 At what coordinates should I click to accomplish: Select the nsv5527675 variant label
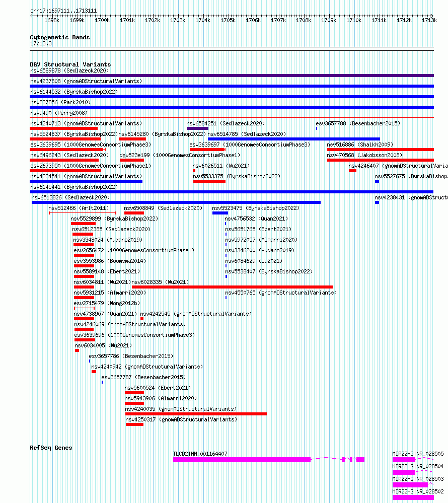(411, 176)
